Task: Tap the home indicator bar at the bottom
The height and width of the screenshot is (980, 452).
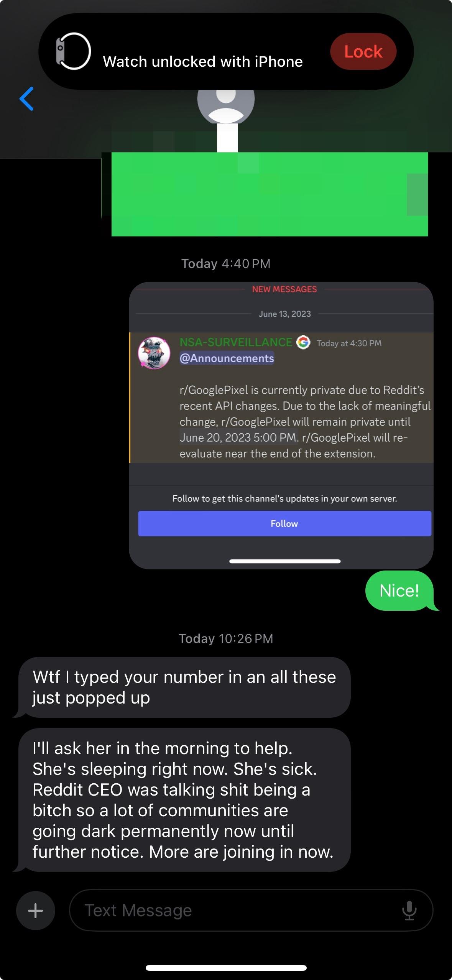Action: click(226, 968)
